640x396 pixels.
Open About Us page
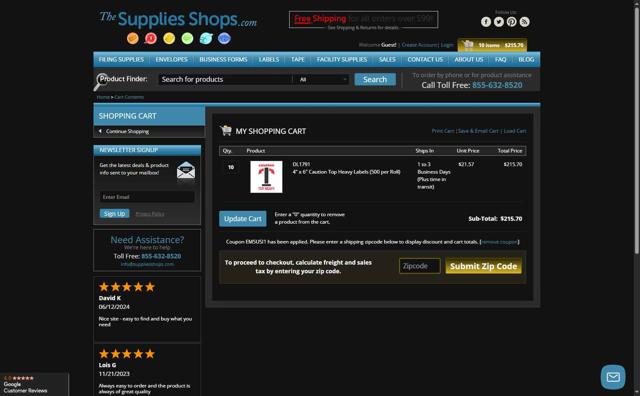pos(469,60)
